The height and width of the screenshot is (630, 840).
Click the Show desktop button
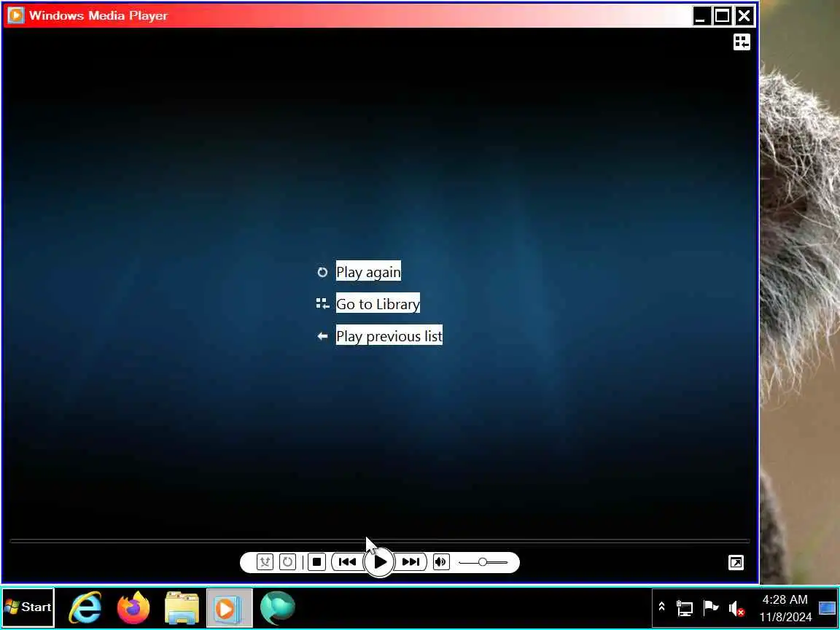(827, 608)
